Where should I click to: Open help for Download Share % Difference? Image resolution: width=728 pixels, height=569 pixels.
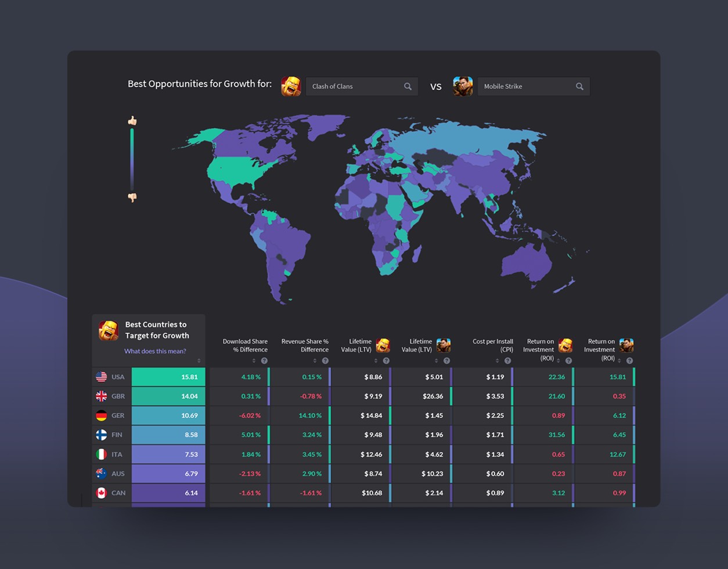coord(264,361)
